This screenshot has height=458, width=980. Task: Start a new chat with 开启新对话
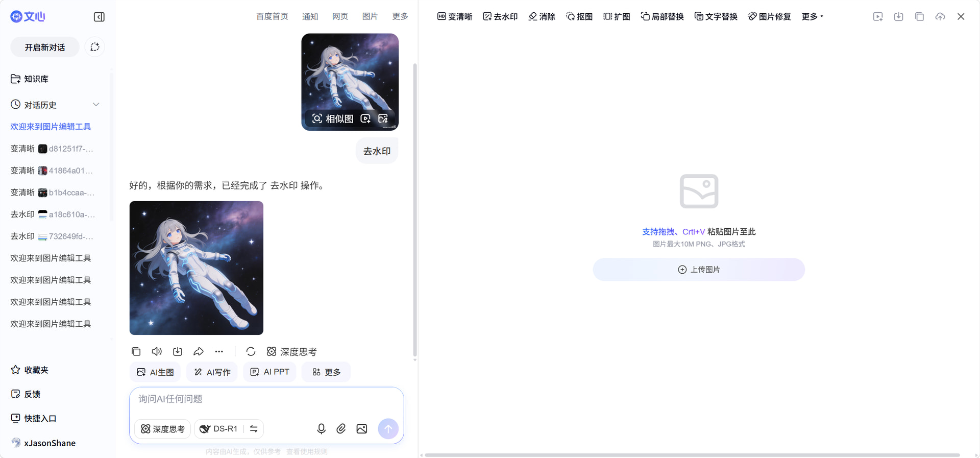coord(45,47)
